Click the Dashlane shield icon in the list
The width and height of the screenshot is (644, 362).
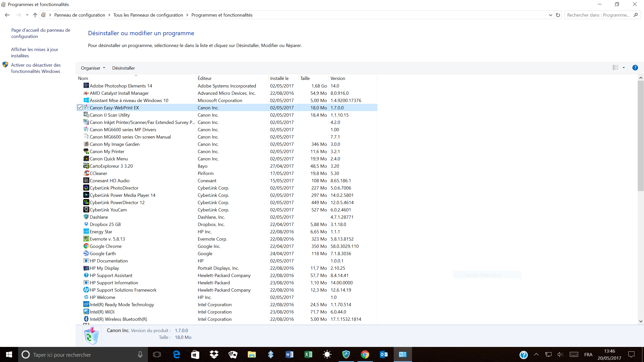tap(86, 217)
